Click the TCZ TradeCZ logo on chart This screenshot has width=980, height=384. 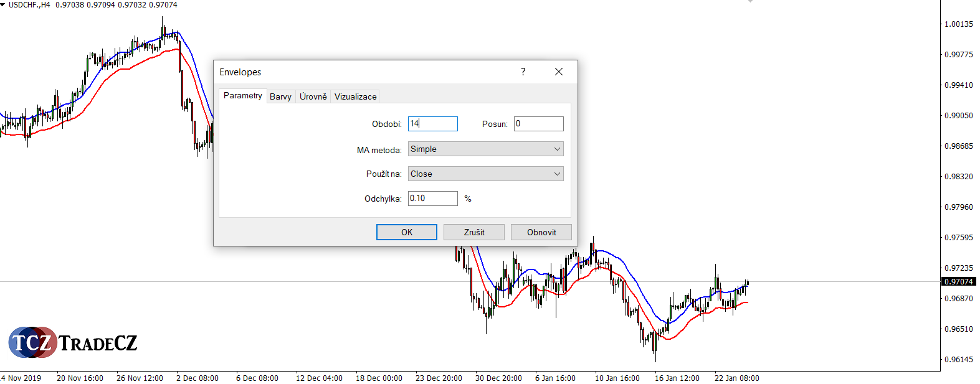click(x=73, y=342)
